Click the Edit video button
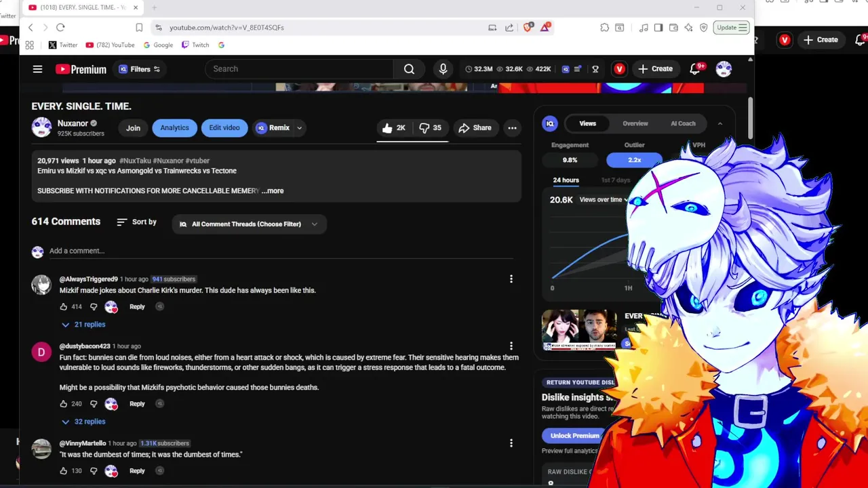Screen dimensions: 868x488 (x=224, y=127)
